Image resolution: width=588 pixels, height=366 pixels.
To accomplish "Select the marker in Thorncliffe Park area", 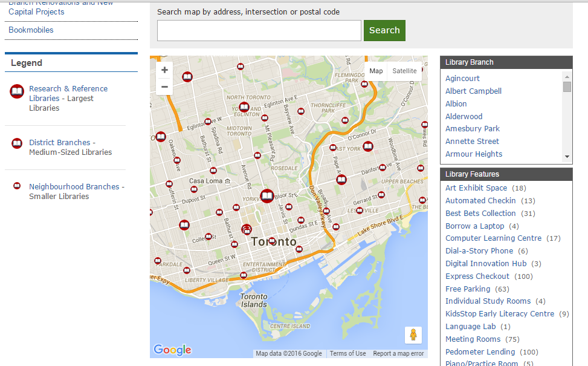I will pyautogui.click(x=345, y=120).
